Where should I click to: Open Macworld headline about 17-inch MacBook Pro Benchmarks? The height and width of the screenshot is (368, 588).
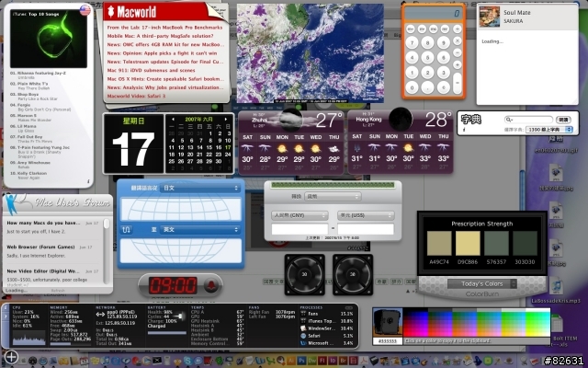(x=164, y=28)
